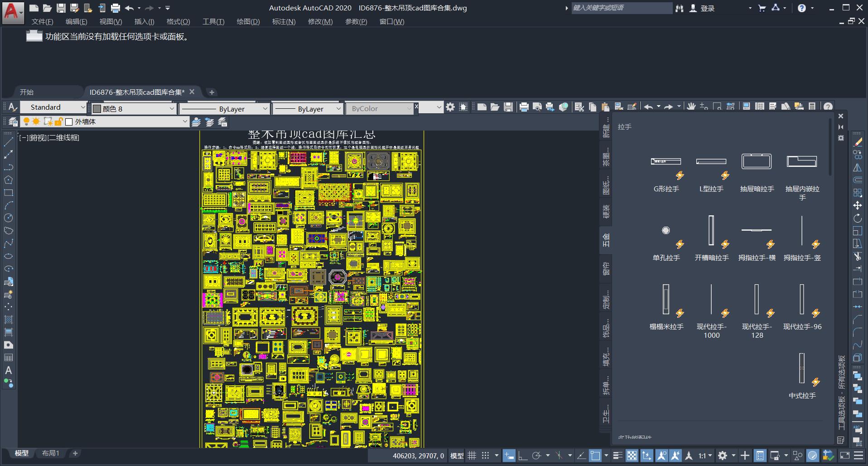Open the QuickCalc calculator icon
The height and width of the screenshot is (466, 868).
tap(812, 107)
